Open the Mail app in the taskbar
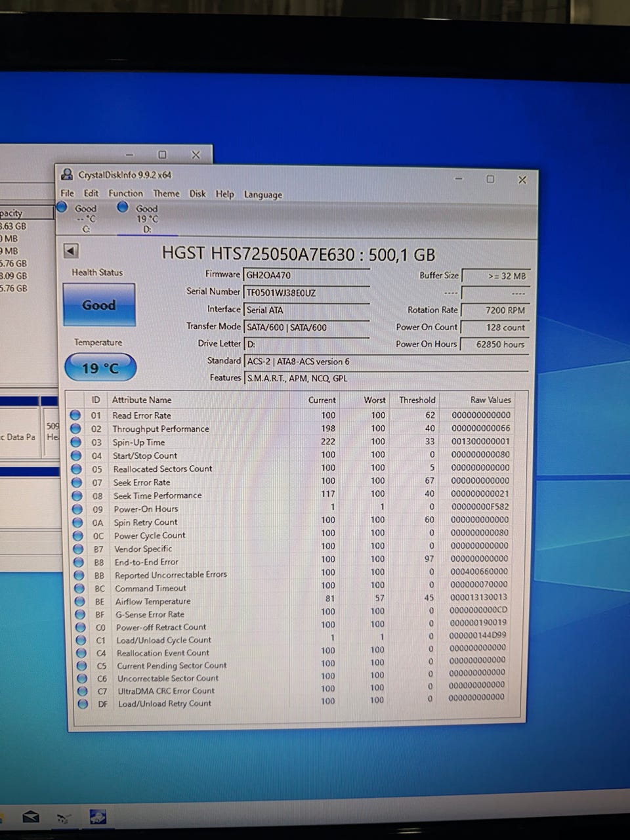 coord(30,817)
